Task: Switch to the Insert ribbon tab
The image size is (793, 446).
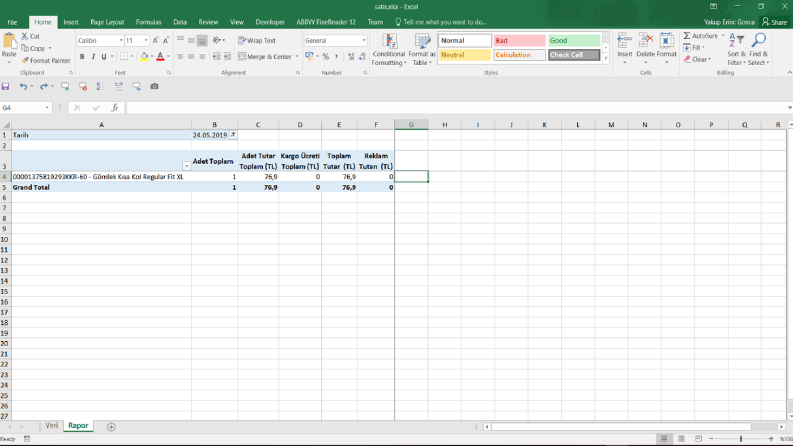Action: (71, 22)
